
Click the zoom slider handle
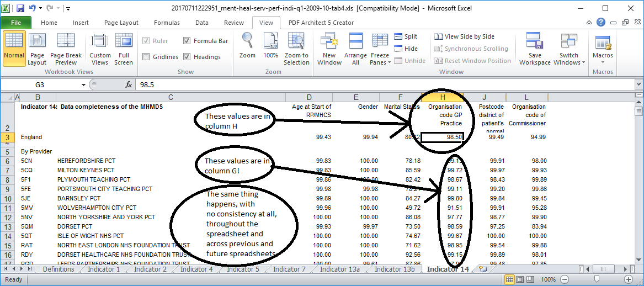coord(597,279)
